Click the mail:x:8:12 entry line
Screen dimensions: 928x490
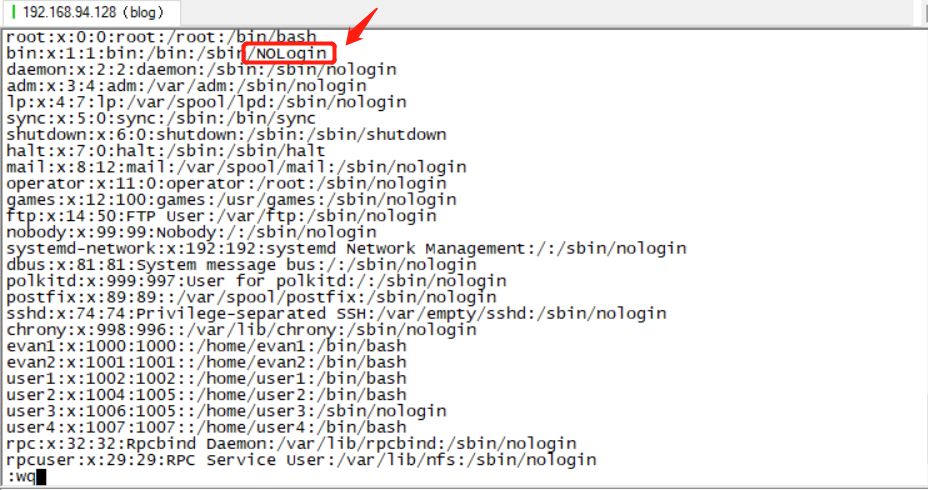[x=236, y=167]
